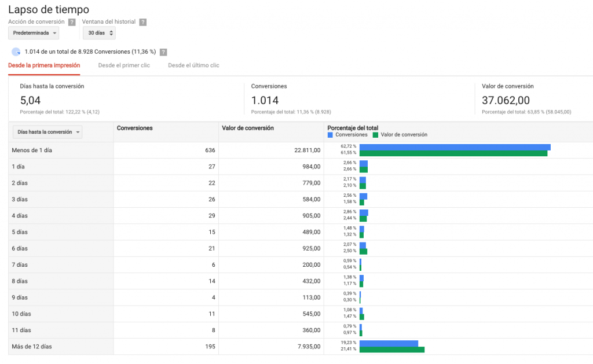This screenshot has width=593, height=364.
Task: Click the green Valor de conversión legend swatch
Action: pos(375,135)
